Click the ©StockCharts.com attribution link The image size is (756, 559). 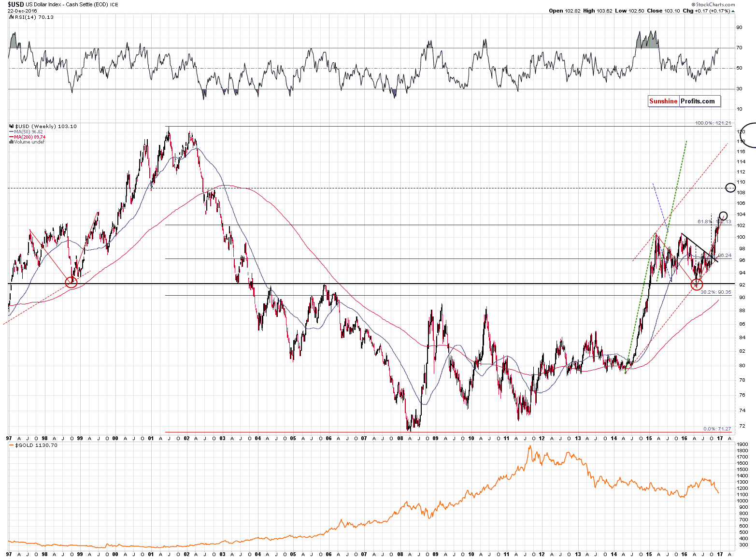click(x=712, y=4)
